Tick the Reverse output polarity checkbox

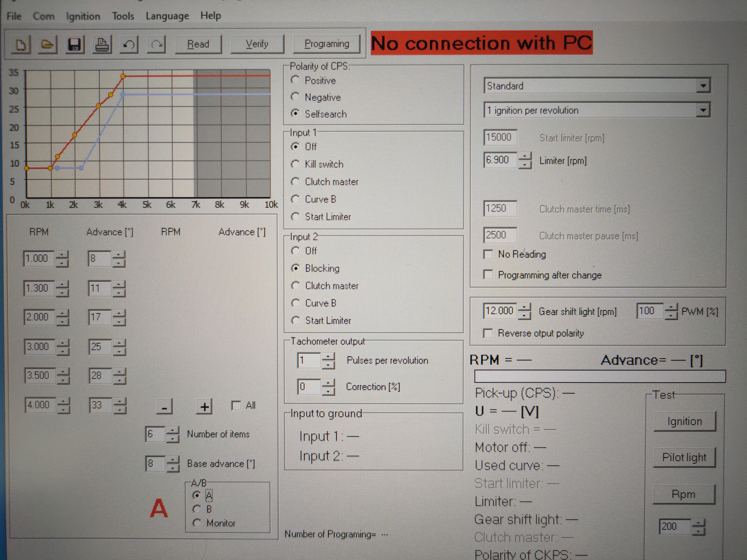(488, 333)
